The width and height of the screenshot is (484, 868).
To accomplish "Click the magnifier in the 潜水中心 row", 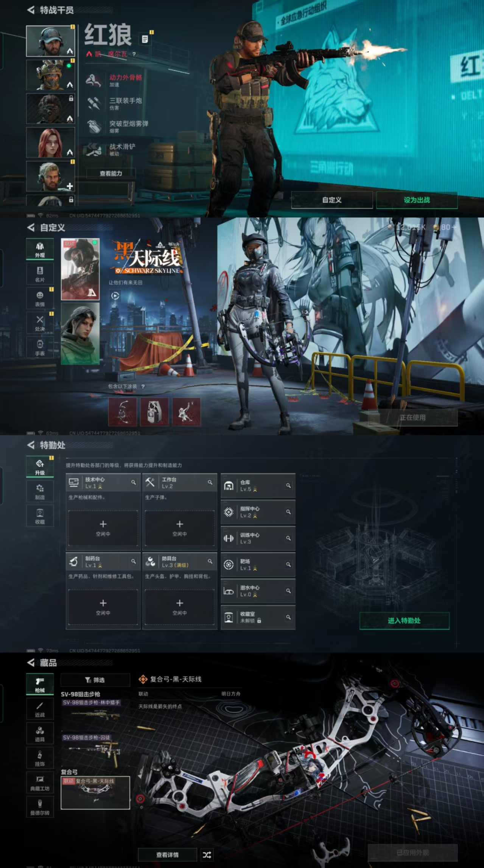I will (x=288, y=591).
